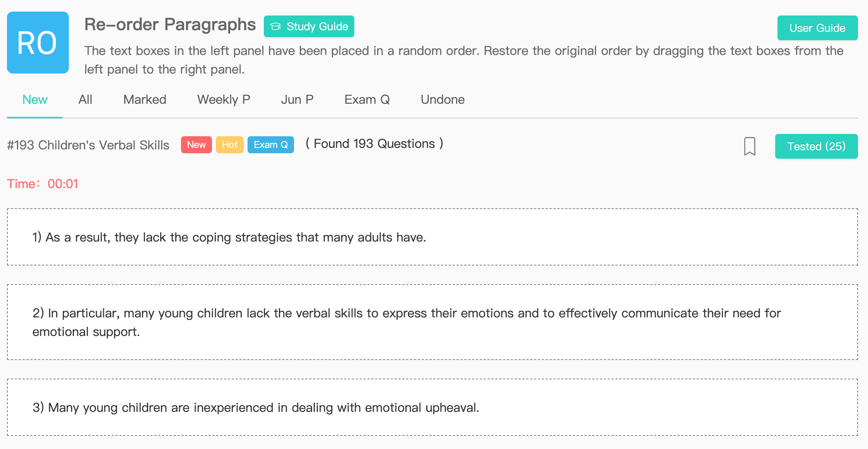
Task: Click the blue Exam Q tag badge
Action: [271, 145]
